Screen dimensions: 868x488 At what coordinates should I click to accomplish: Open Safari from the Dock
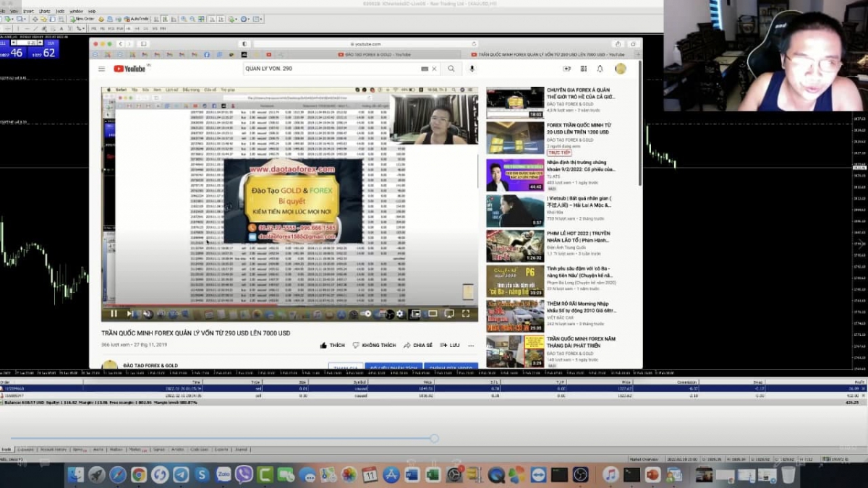point(118,474)
